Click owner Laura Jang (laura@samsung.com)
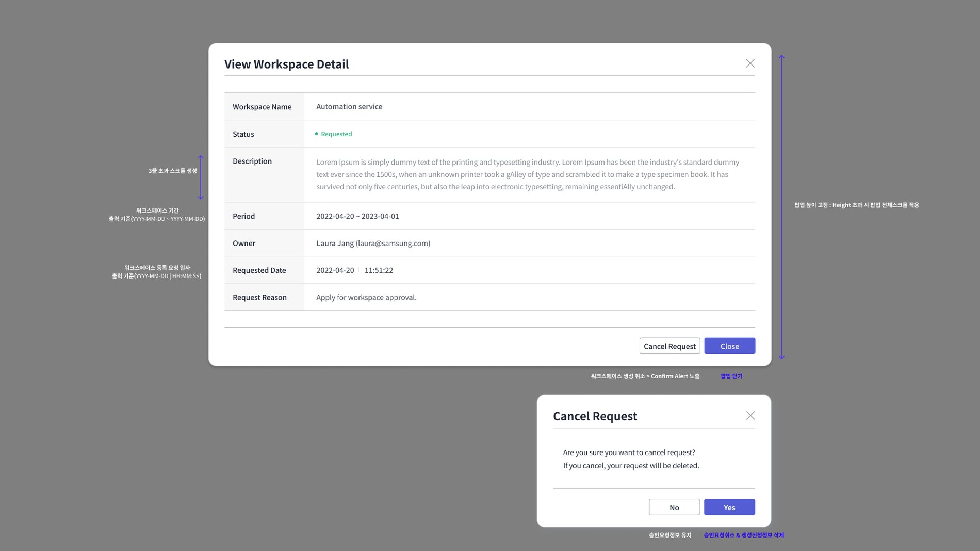Image resolution: width=980 pixels, height=551 pixels. [x=373, y=243]
